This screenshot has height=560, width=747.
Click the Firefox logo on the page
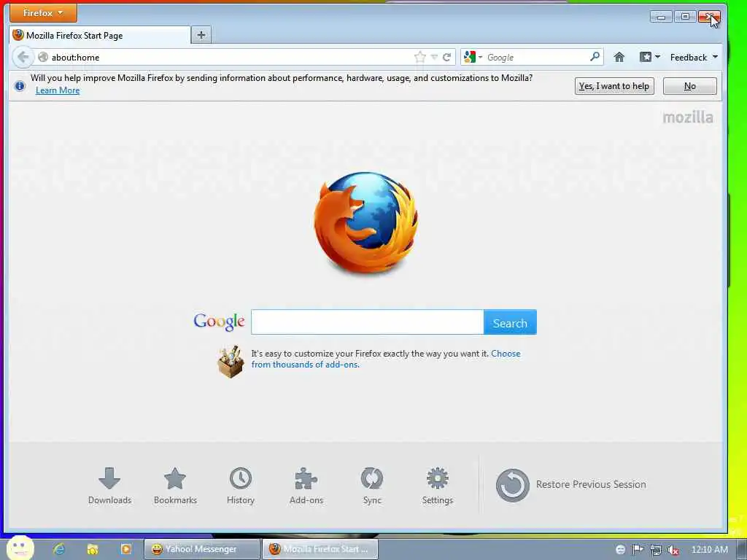coord(366,222)
